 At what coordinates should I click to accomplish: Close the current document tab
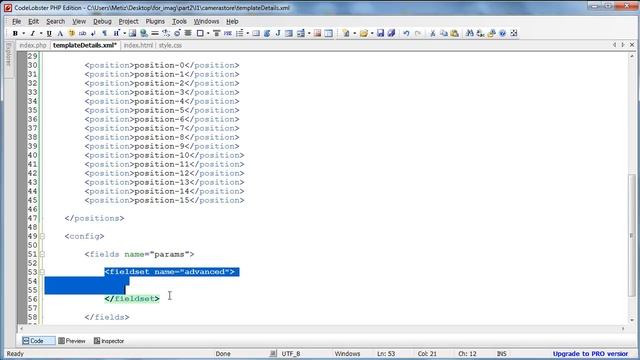click(632, 45)
